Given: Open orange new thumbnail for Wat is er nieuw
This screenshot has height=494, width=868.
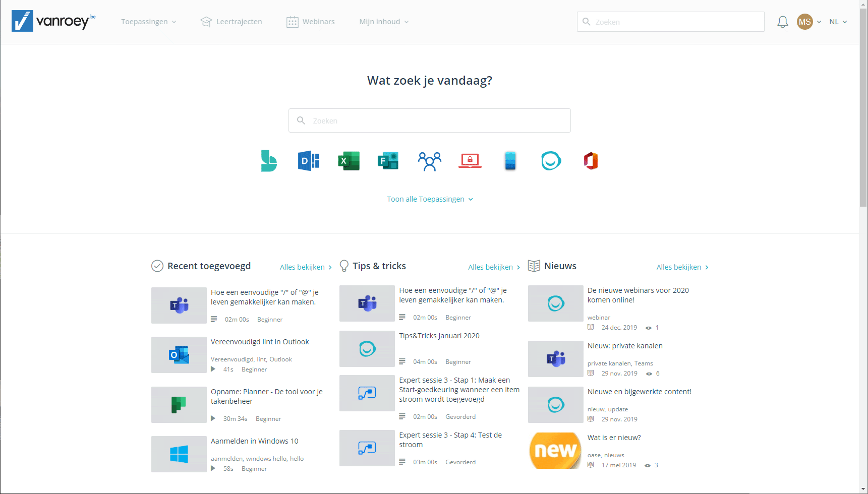Looking at the screenshot, I should (x=556, y=451).
